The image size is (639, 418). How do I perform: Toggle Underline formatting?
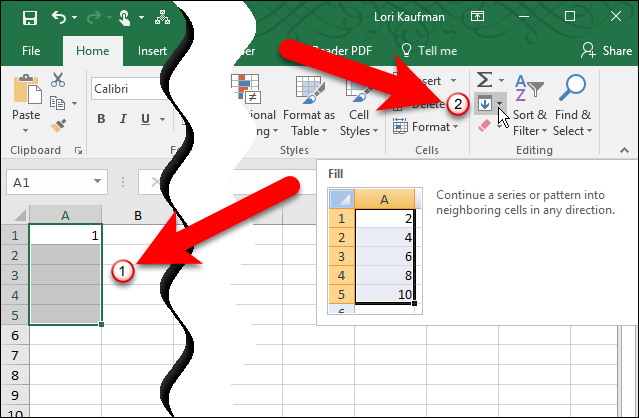[x=145, y=119]
